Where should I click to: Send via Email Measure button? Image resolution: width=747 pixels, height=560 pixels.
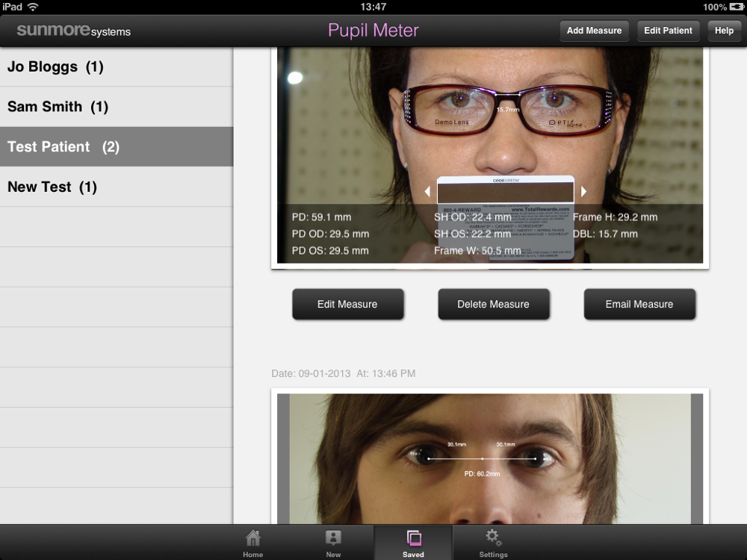(x=639, y=304)
